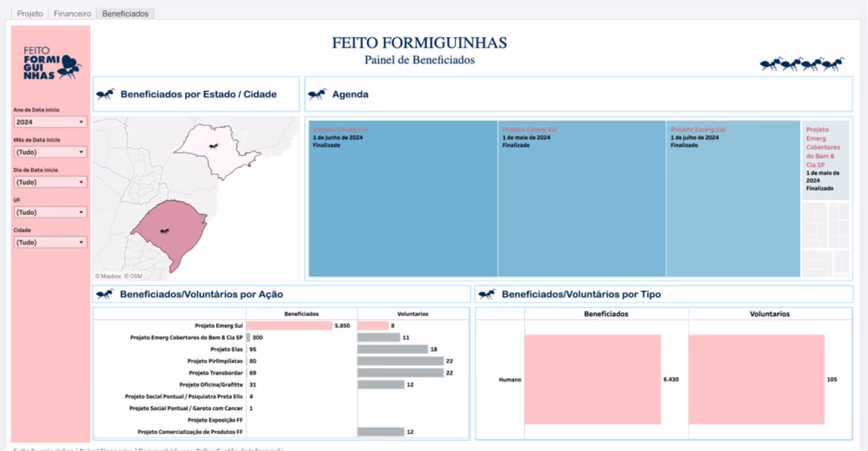Viewport: 868px width, 451px height.
Task: Click the Voluntarios header in por Tipo chart
Action: [770, 314]
